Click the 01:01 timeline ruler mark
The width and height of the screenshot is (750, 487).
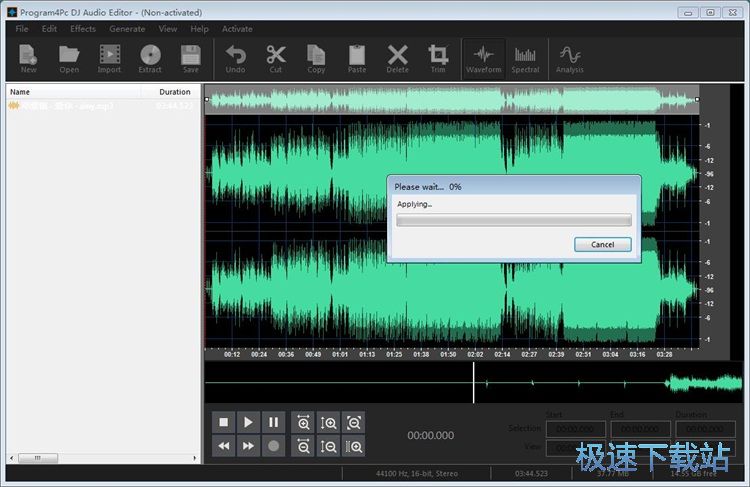[340, 354]
